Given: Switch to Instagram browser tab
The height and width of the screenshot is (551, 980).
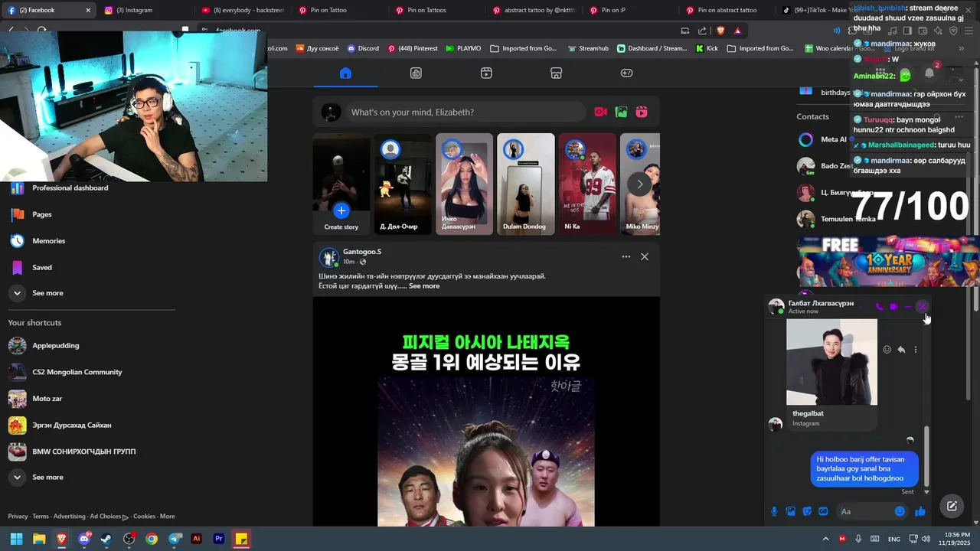Looking at the screenshot, I should point(142,10).
